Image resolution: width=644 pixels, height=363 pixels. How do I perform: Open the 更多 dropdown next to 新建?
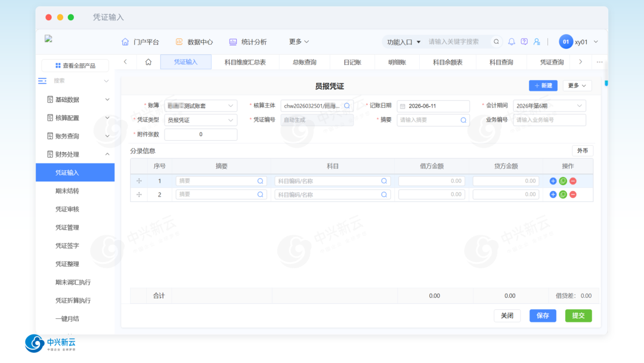point(577,85)
